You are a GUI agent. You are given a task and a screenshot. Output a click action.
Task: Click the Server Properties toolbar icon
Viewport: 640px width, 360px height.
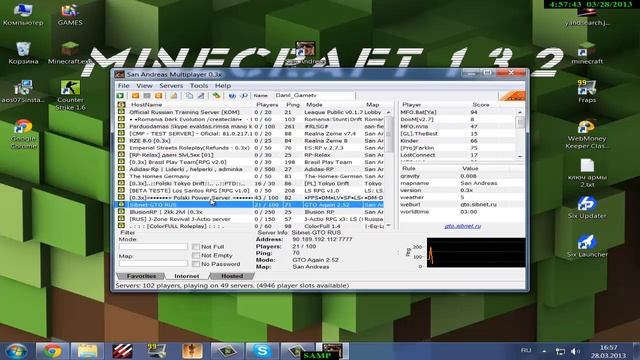[201, 96]
